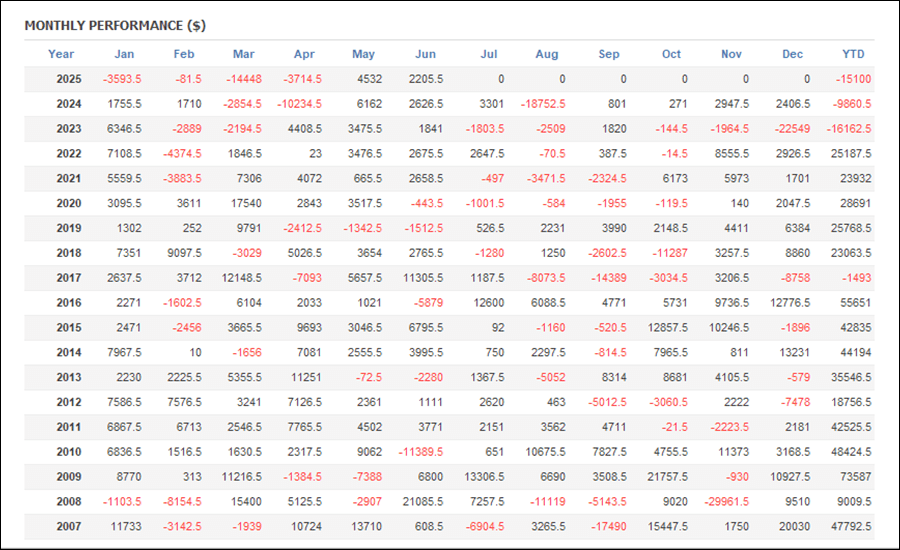The height and width of the screenshot is (550, 900).
Task: Click the 2009 October value 21757.5
Action: coord(668,477)
